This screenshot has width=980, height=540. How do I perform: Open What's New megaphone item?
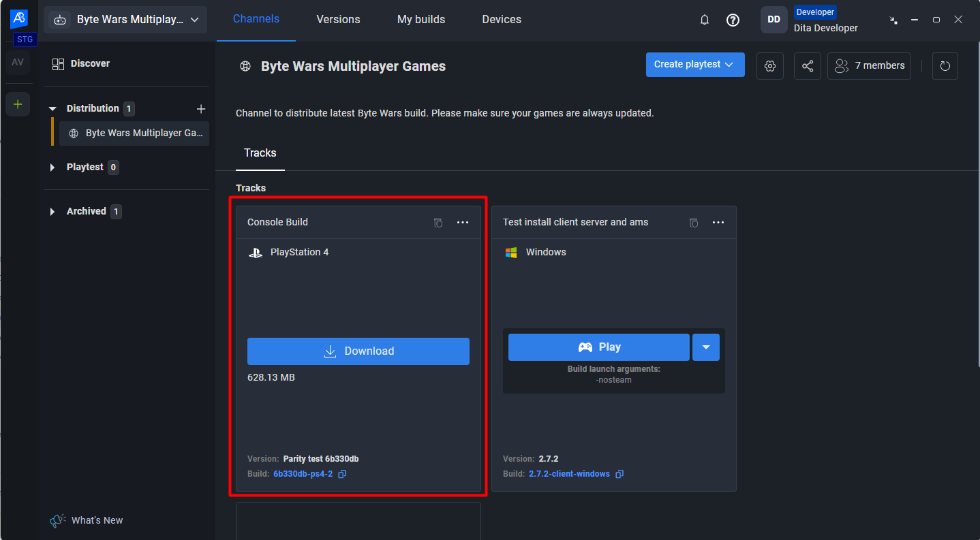(x=87, y=520)
